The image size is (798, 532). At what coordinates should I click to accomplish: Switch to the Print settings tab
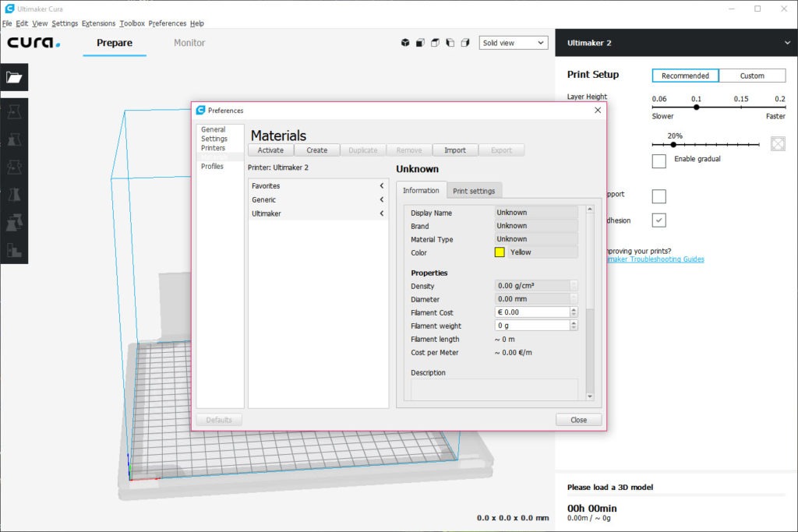(x=474, y=191)
